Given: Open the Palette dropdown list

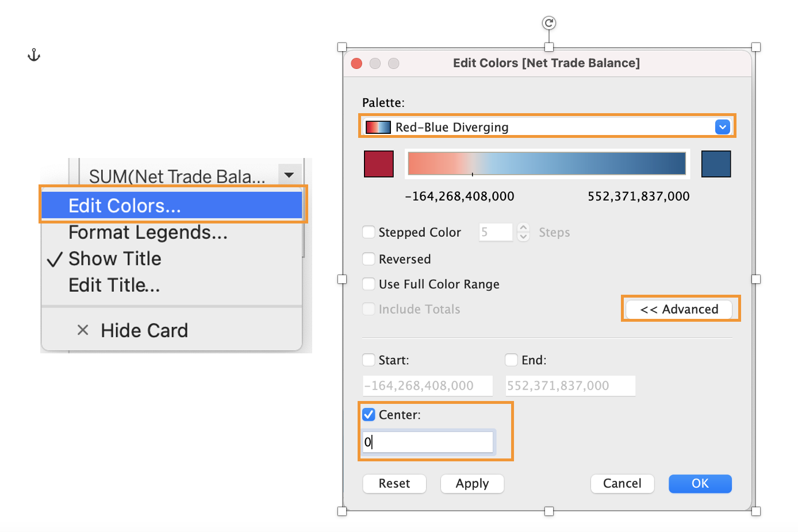Looking at the screenshot, I should 722,127.
